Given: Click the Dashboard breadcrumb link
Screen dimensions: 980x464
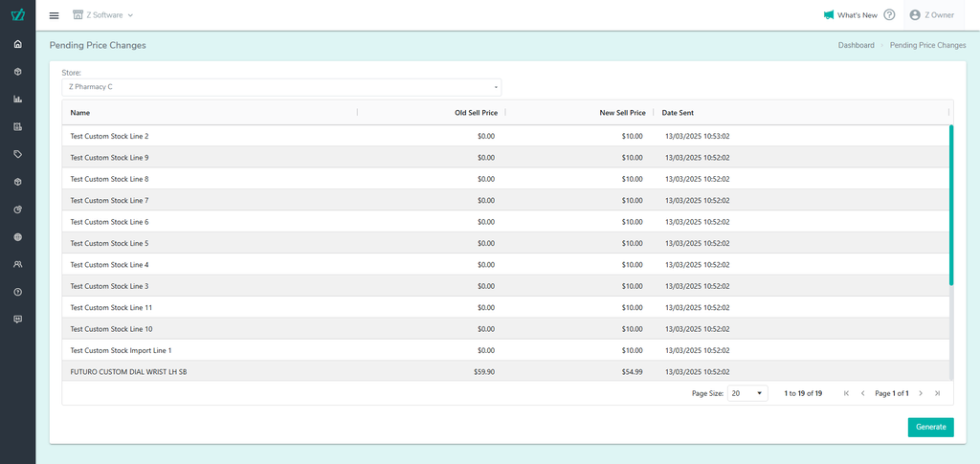Looking at the screenshot, I should point(856,45).
